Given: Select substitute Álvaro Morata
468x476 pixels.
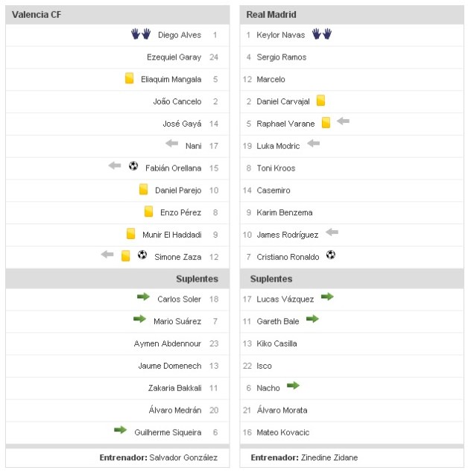Looking at the screenshot, I should point(282,410).
